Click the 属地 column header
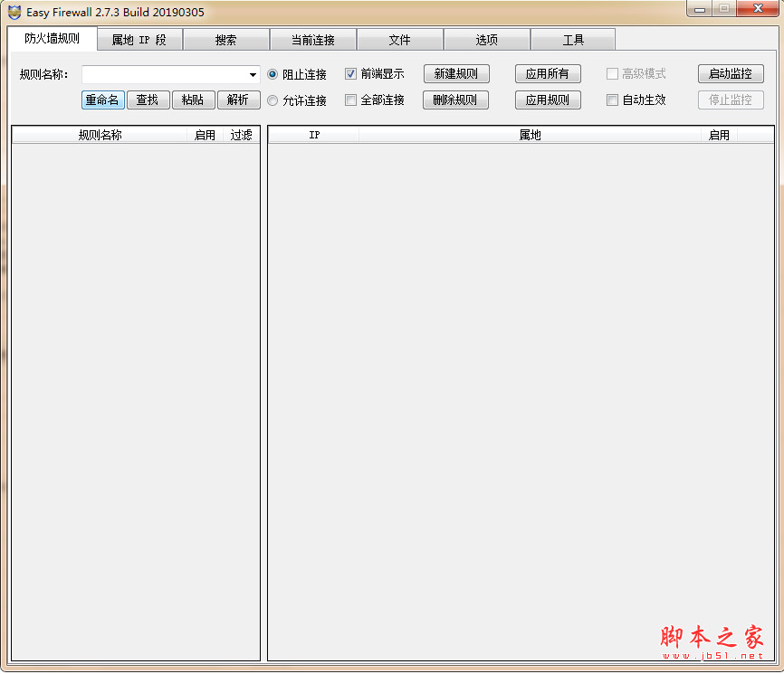This screenshot has width=784, height=674. click(x=530, y=135)
